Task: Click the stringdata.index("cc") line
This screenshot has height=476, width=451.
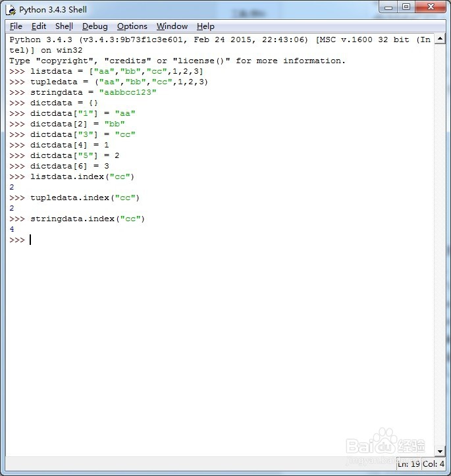Action: (77, 219)
